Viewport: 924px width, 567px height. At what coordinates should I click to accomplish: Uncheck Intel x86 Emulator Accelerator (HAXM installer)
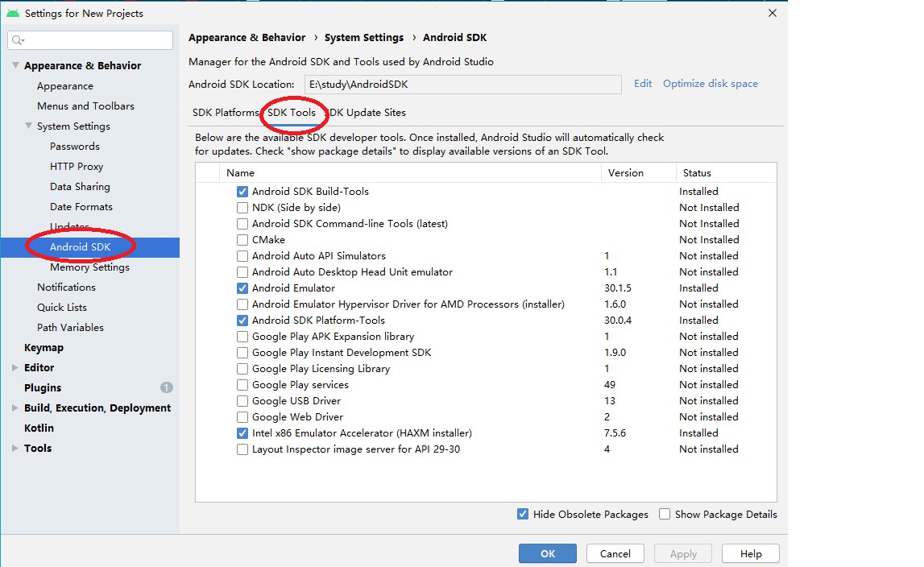pos(242,433)
